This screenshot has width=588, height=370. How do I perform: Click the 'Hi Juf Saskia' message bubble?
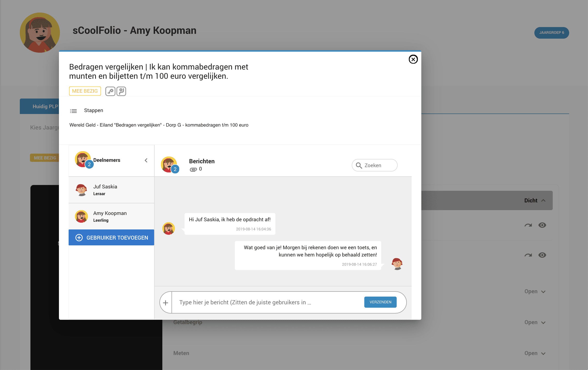(230, 224)
